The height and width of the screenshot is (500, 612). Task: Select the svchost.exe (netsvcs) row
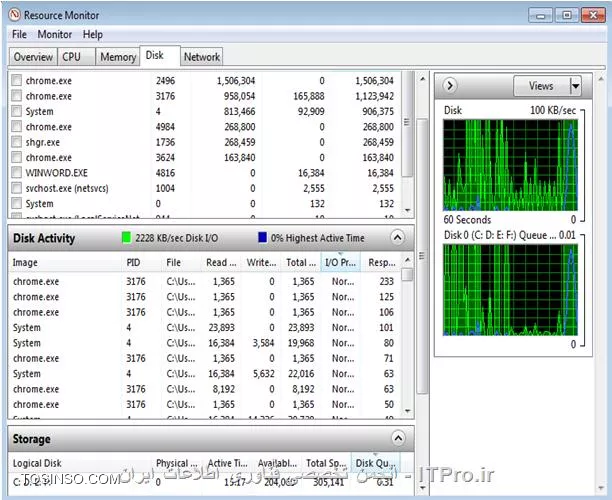205,188
